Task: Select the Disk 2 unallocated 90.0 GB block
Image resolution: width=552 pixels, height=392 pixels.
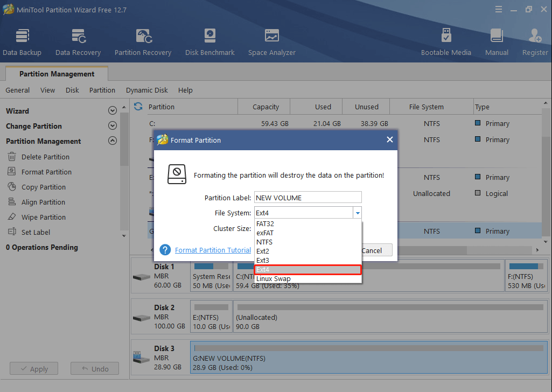Action: coord(390,316)
